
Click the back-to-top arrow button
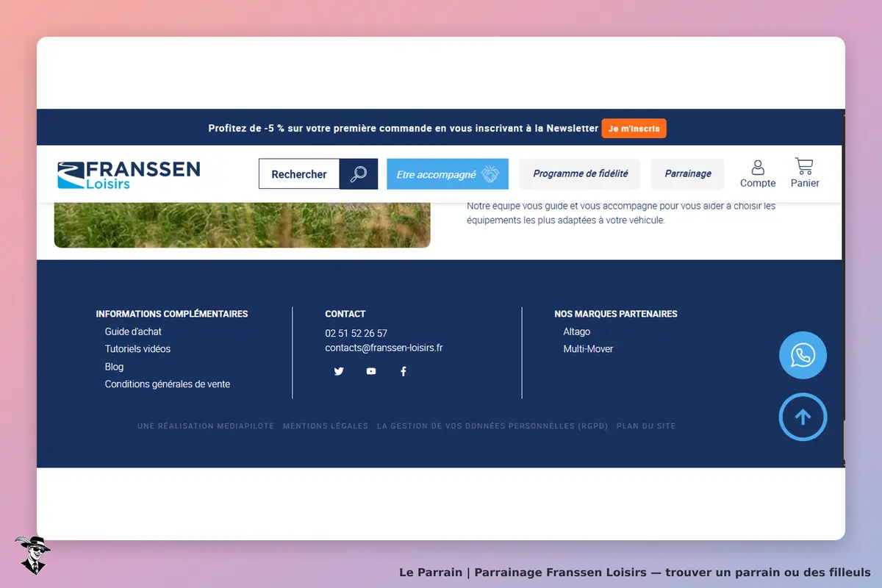click(803, 417)
